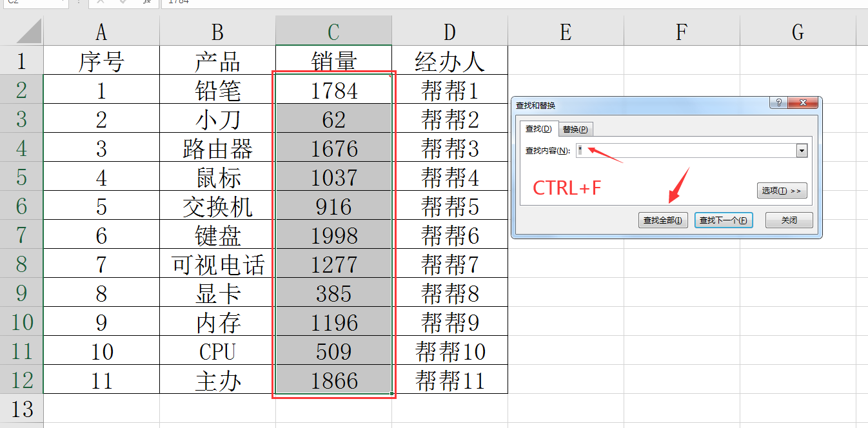Click the 产品 header cell
This screenshot has width=868, height=428.
click(x=217, y=60)
